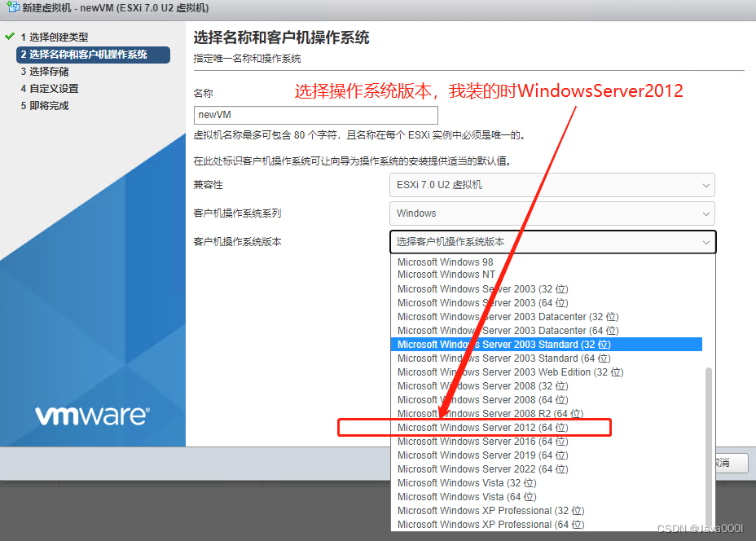The height and width of the screenshot is (541, 756).
Task: Click the chevron of the Windows family dropdown
Action: point(705,214)
